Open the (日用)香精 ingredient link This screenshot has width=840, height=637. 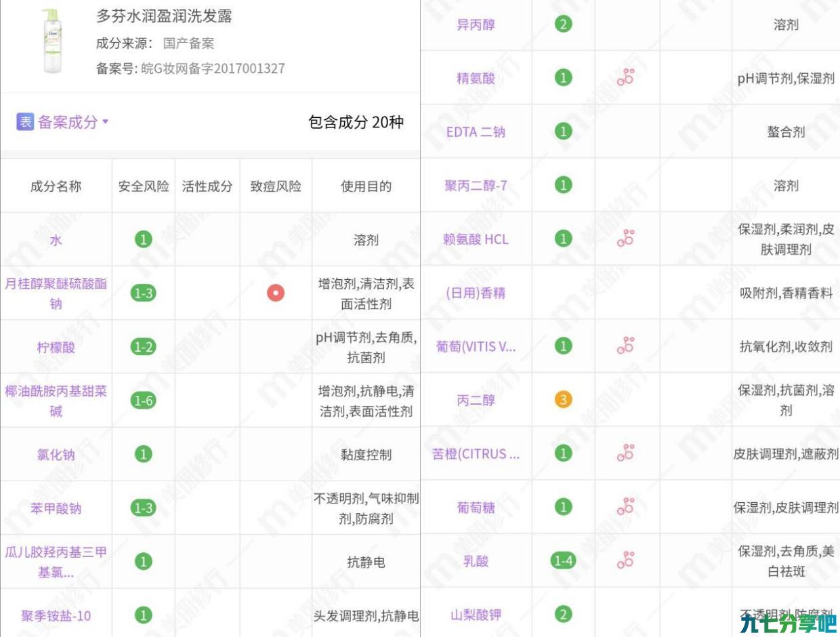476,293
